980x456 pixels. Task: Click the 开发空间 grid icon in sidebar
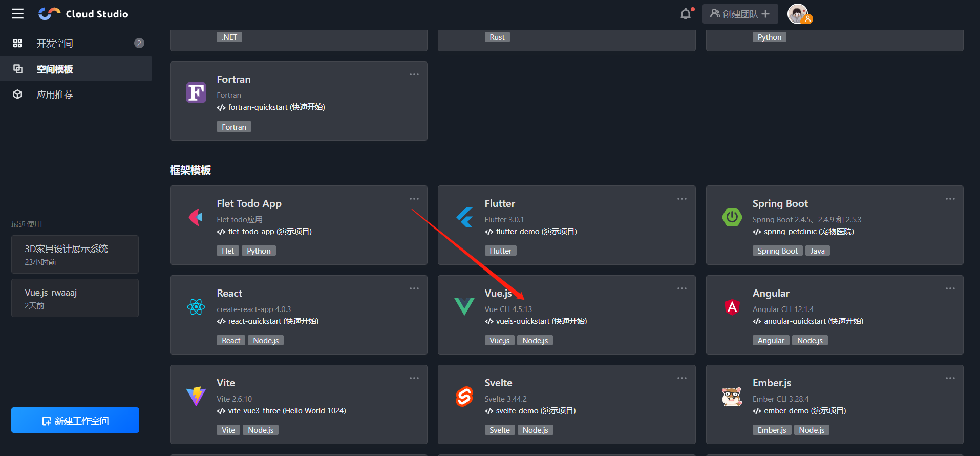pyautogui.click(x=17, y=43)
